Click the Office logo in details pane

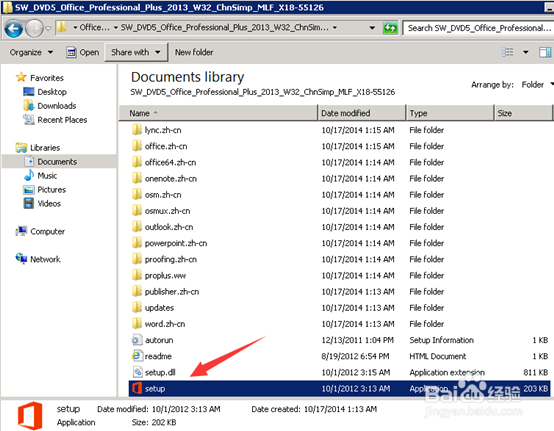(x=30, y=415)
